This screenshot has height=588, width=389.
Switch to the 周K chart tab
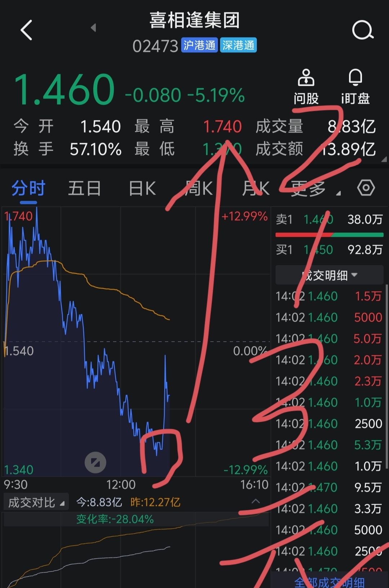coord(199,188)
